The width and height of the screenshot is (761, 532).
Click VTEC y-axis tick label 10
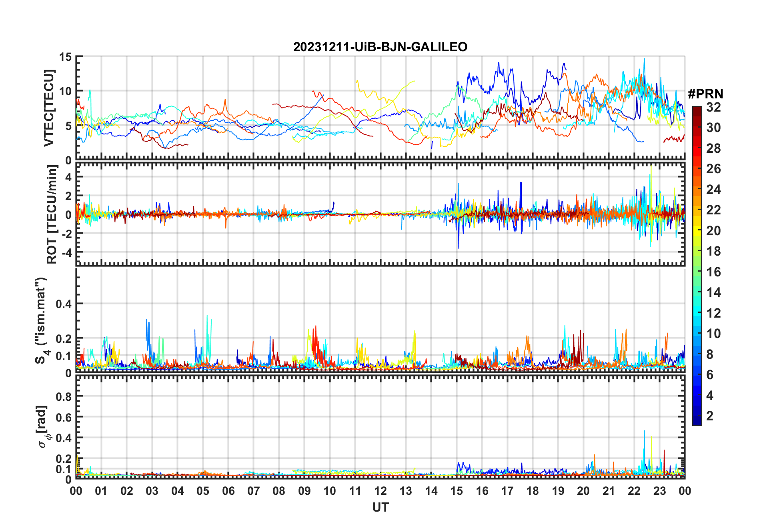click(x=66, y=91)
